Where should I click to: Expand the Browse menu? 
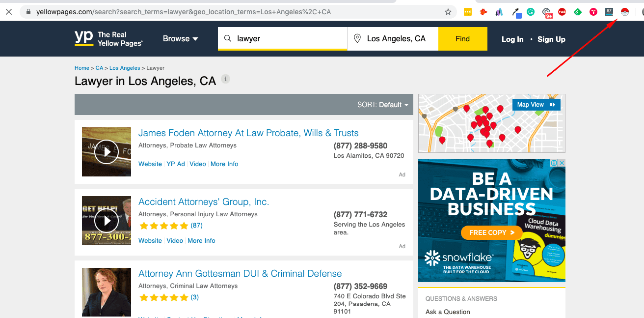tap(180, 38)
